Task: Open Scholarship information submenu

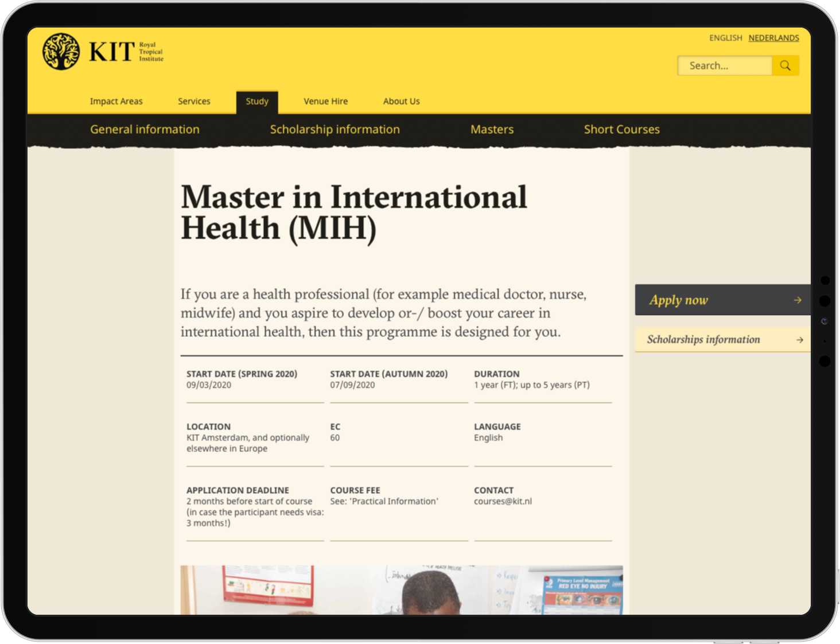Action: 335,129
